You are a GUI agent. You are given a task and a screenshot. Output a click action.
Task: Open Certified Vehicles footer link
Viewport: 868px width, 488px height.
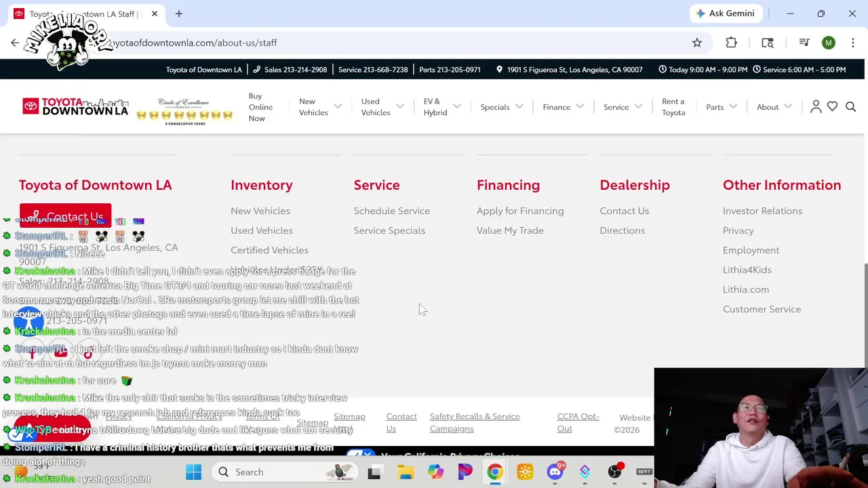[269, 250]
